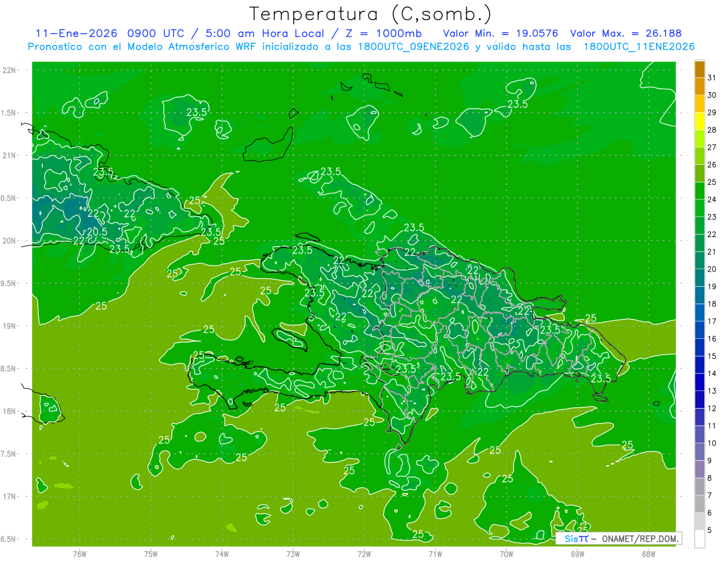Click the latitude label "18N"
This screenshot has height=562, width=728.
pos(10,412)
